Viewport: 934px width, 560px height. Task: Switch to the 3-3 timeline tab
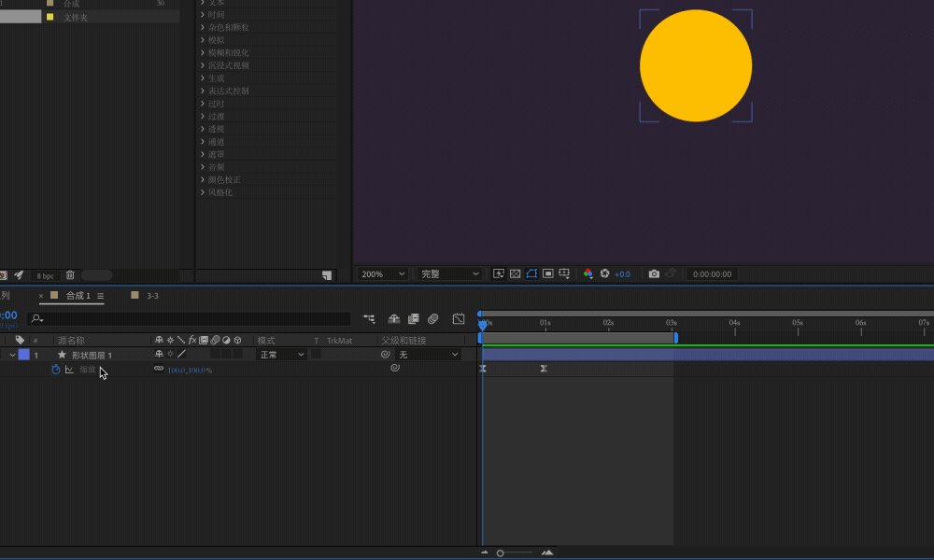152,296
